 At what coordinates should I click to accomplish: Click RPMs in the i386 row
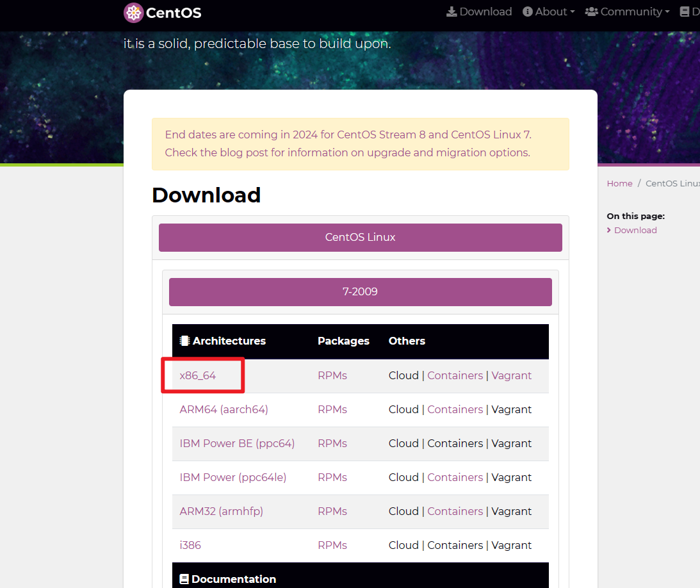[332, 545]
